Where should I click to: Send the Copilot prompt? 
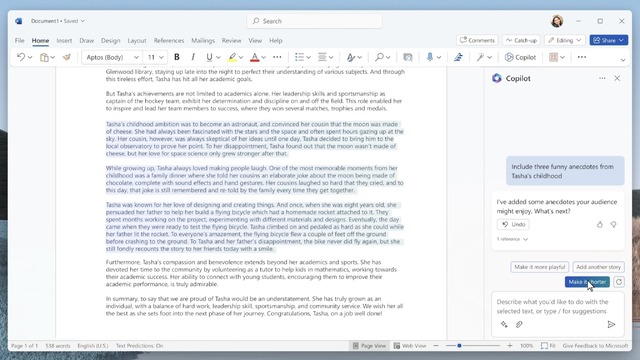[x=611, y=324]
